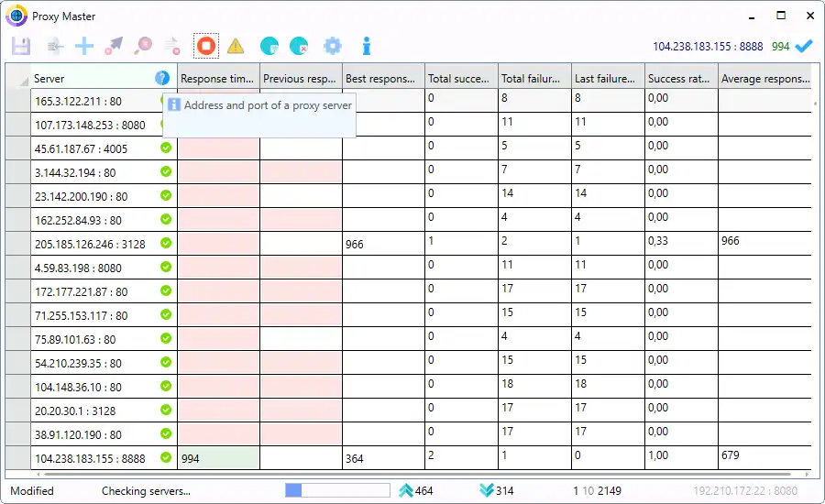Click average response value 679
The height and width of the screenshot is (504, 825).
pyautogui.click(x=731, y=455)
